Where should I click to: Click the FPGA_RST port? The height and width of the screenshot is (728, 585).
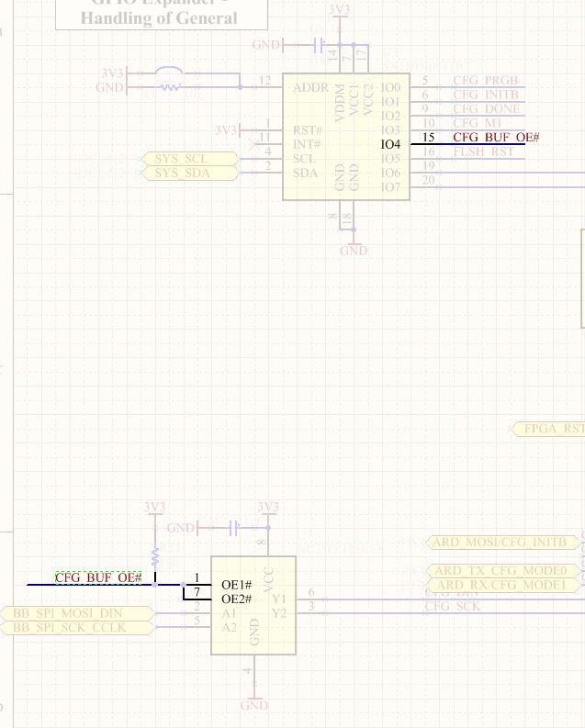click(x=549, y=429)
